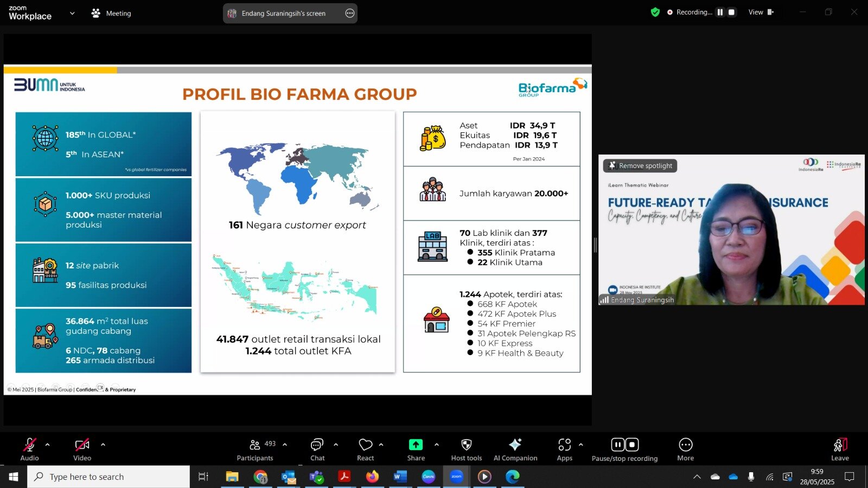Open Task View on taskbar

pos(203,477)
